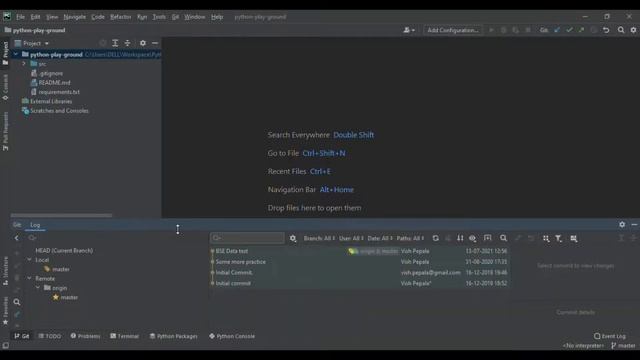Open the Paths: All filter dropdown

(x=410, y=238)
